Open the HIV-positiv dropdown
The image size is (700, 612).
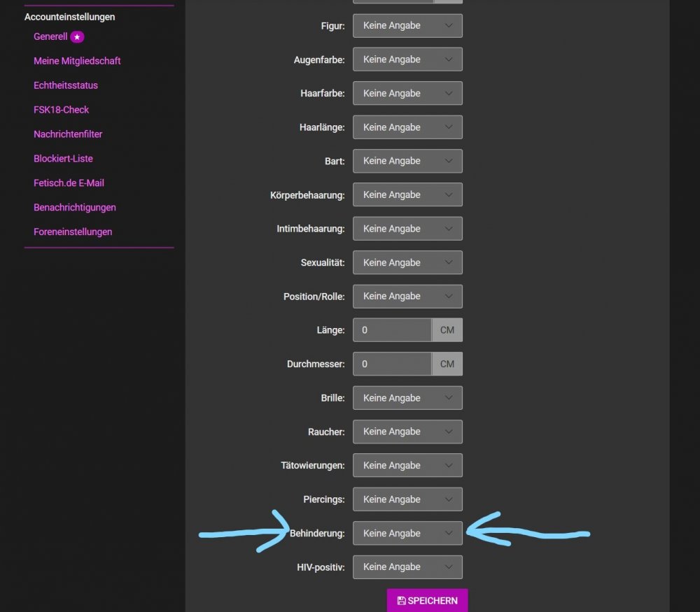(407, 567)
